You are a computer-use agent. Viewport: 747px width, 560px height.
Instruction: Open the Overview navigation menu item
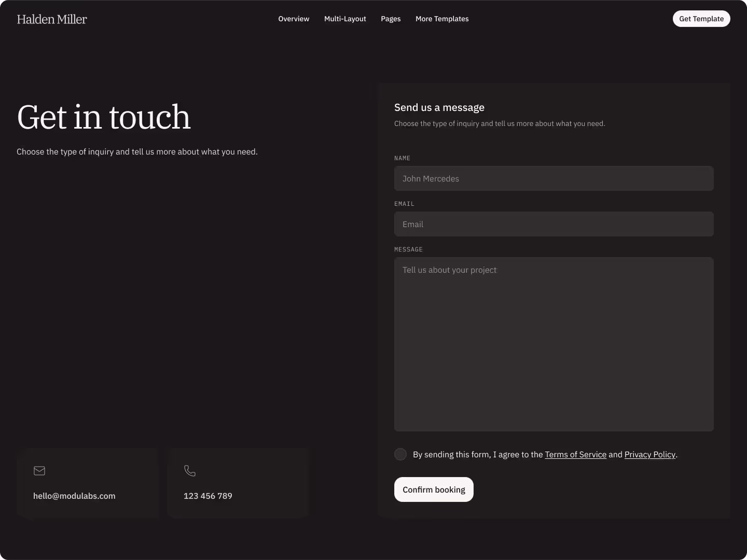coord(293,19)
